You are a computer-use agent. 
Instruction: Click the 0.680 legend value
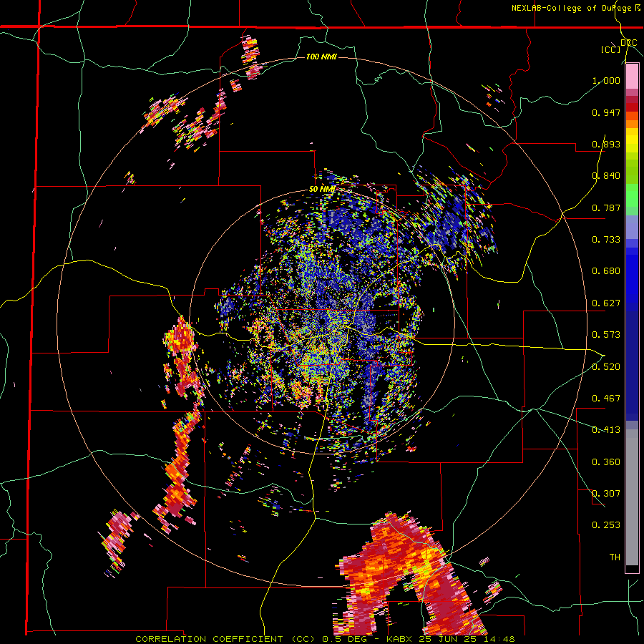[606, 271]
